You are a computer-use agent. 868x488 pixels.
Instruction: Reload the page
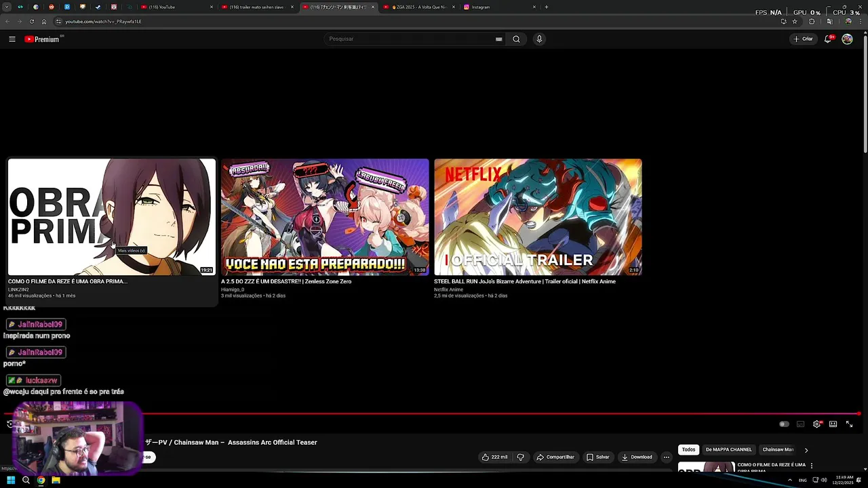[31, 22]
